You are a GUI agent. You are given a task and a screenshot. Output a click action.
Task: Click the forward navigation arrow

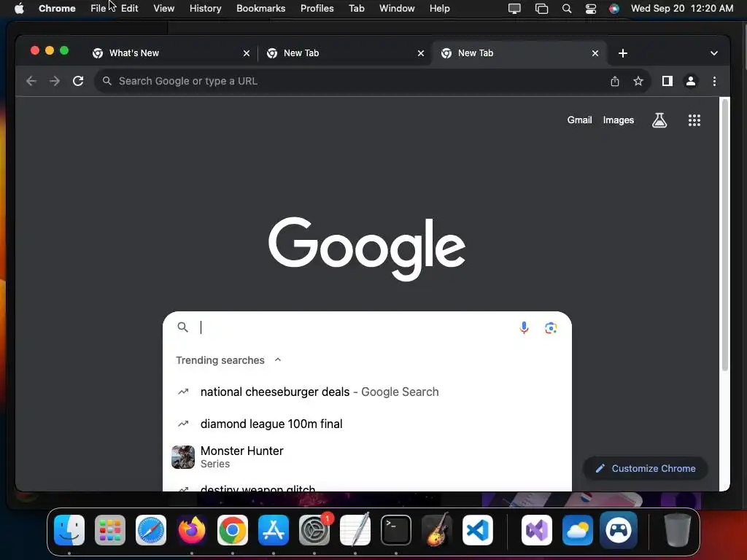[55, 81]
